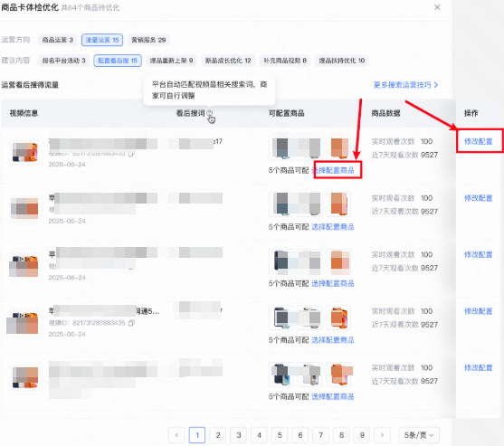
Task: Click the 商品数据 column header
Action: (x=385, y=113)
